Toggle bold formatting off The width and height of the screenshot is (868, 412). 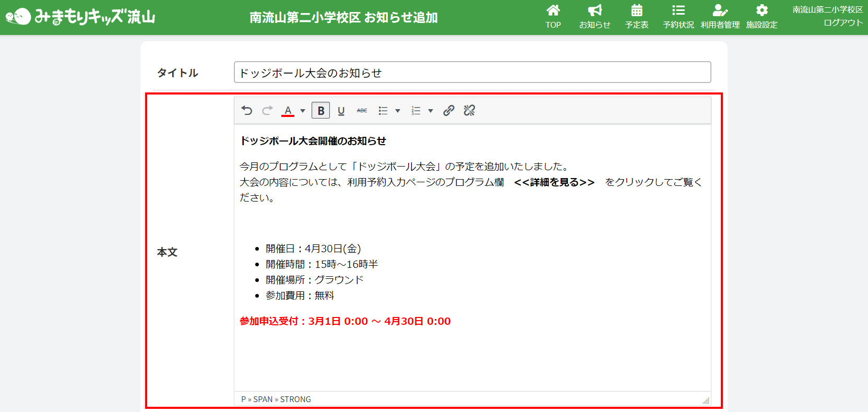[x=320, y=111]
